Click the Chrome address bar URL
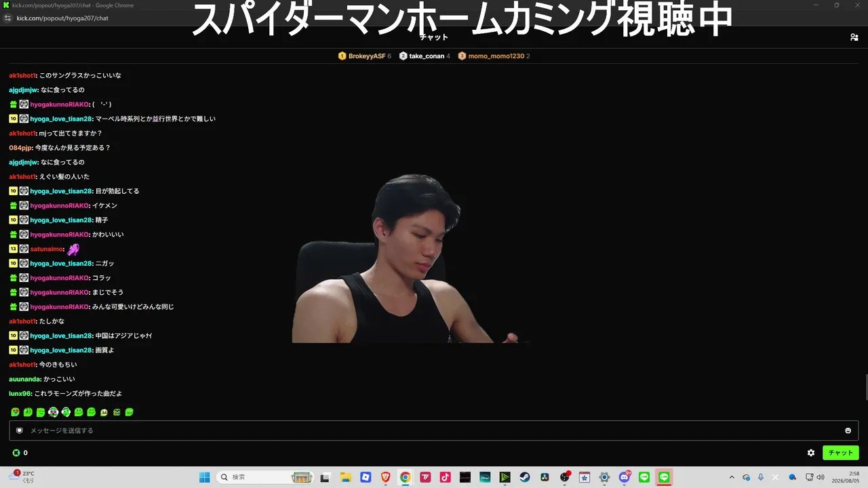This screenshot has height=488, width=868. click(62, 18)
